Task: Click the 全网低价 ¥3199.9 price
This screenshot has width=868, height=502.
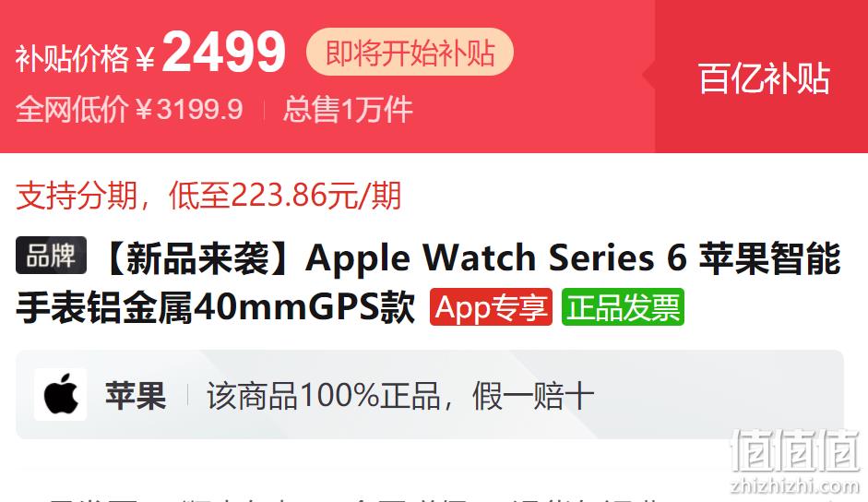Action: (129, 109)
